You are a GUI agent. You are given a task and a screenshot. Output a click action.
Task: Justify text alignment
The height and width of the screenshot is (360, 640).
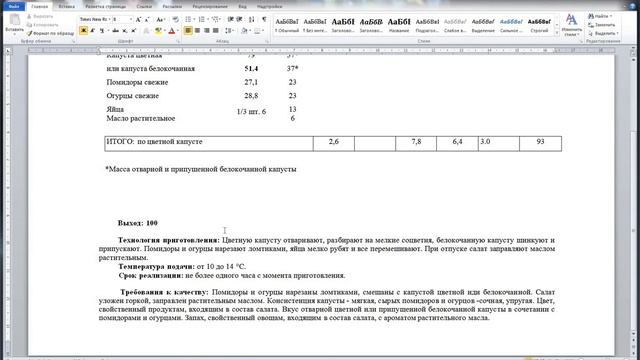(x=216, y=31)
